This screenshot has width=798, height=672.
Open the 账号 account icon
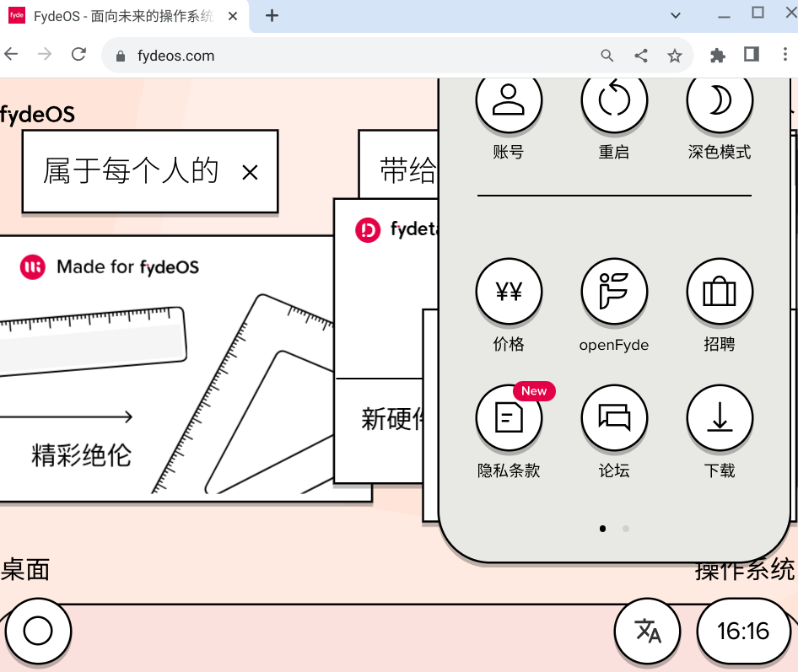click(x=509, y=100)
